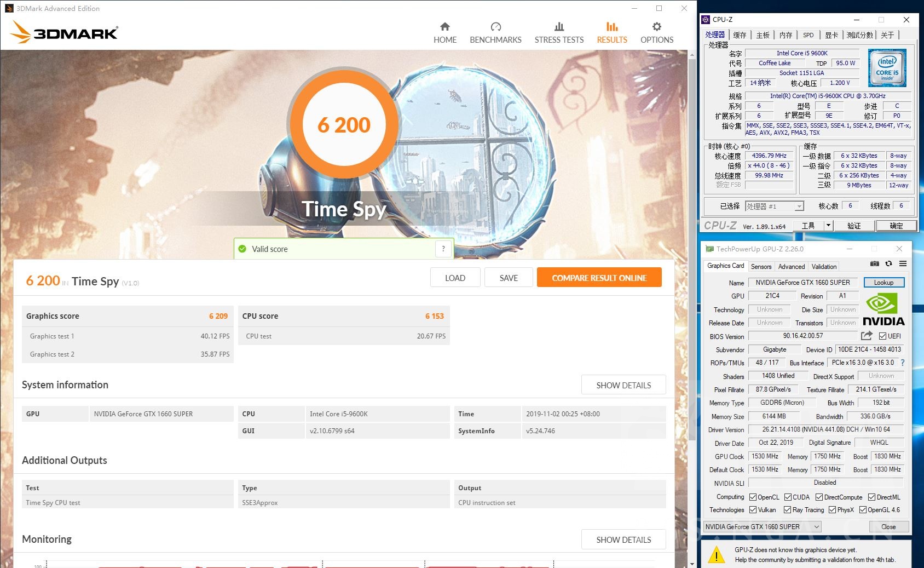Click the Bus Interface question mark in GPU-Z

(x=903, y=363)
